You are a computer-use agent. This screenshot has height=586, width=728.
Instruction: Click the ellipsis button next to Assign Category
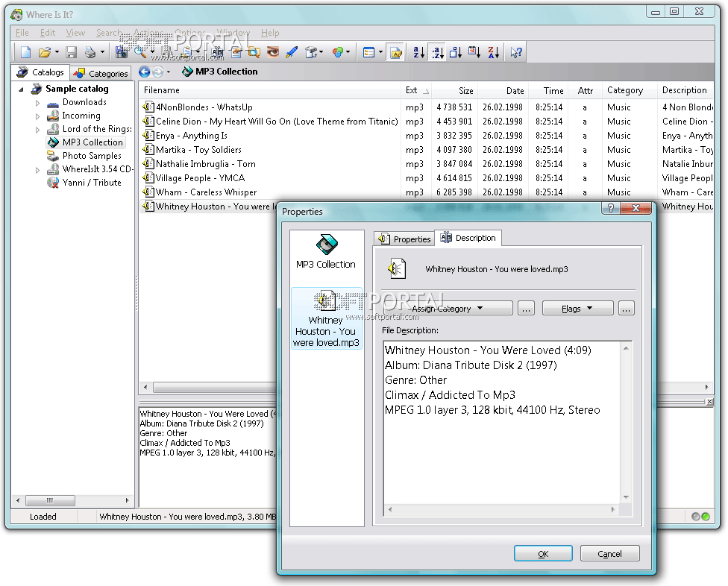[526, 309]
